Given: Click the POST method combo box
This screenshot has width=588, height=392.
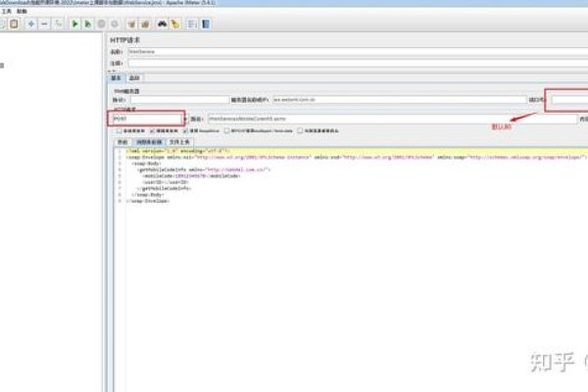Looking at the screenshot, I should 147,119.
